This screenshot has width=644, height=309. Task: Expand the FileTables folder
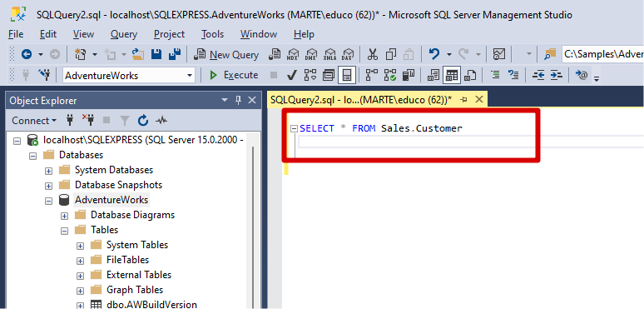(x=80, y=261)
